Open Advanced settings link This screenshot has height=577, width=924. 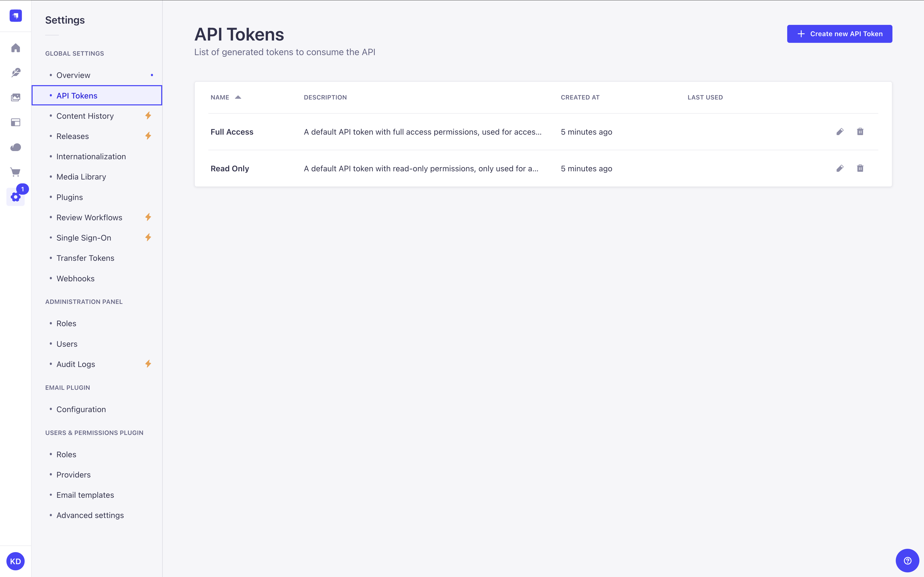pos(90,515)
